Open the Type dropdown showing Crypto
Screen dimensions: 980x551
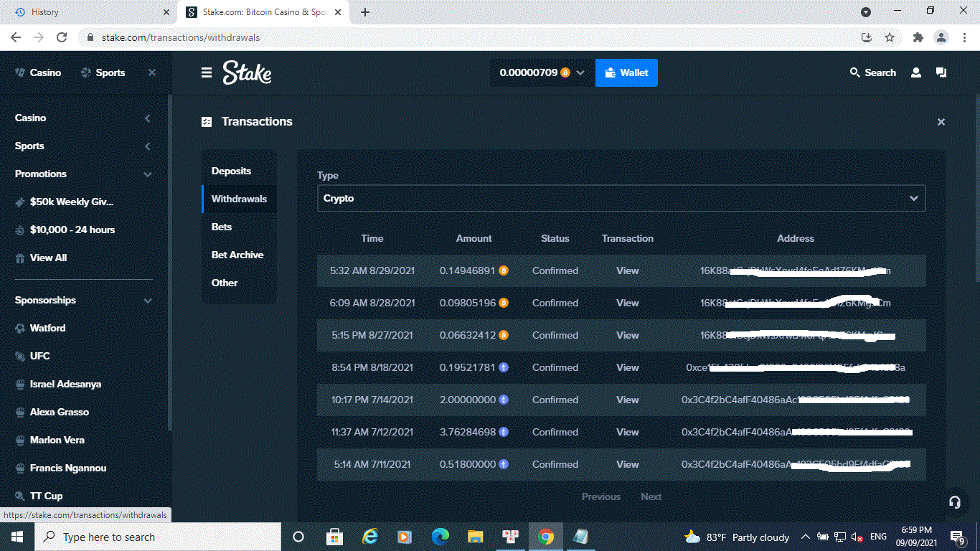pos(621,198)
